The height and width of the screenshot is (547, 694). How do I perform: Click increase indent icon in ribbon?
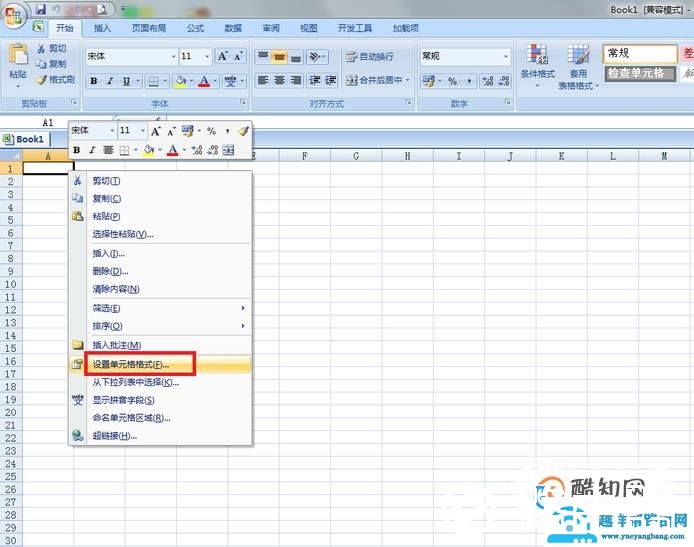click(x=331, y=80)
